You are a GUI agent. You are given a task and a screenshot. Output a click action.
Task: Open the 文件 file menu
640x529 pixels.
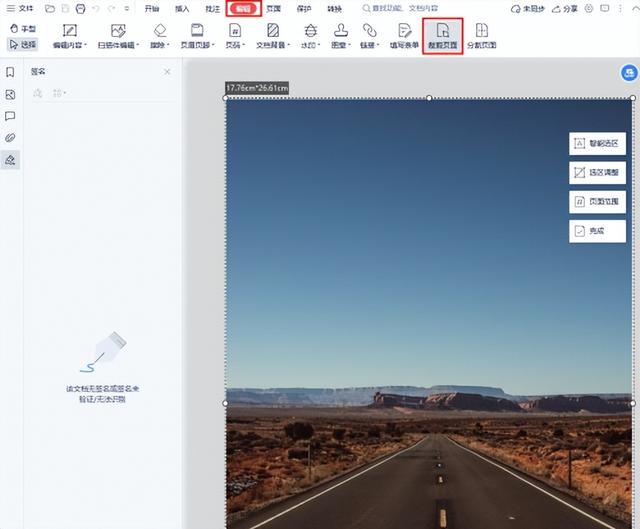coord(20,8)
